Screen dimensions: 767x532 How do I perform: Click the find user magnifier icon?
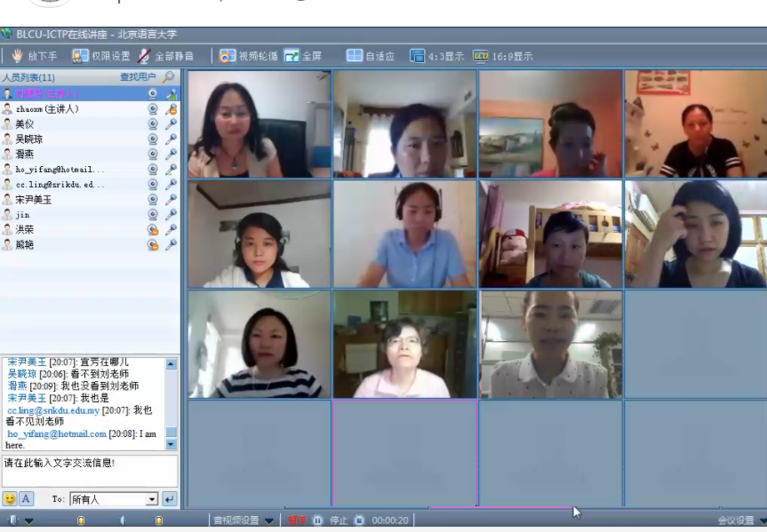pyautogui.click(x=168, y=78)
